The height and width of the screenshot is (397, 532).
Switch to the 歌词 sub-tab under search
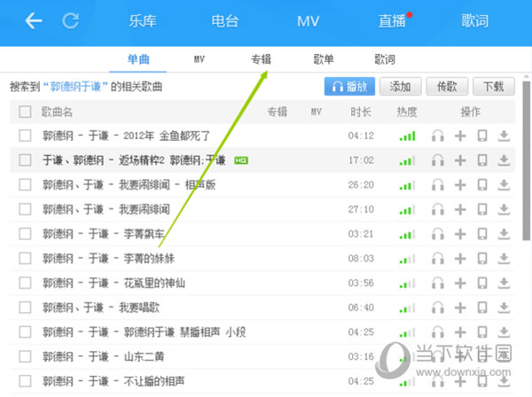(385, 59)
